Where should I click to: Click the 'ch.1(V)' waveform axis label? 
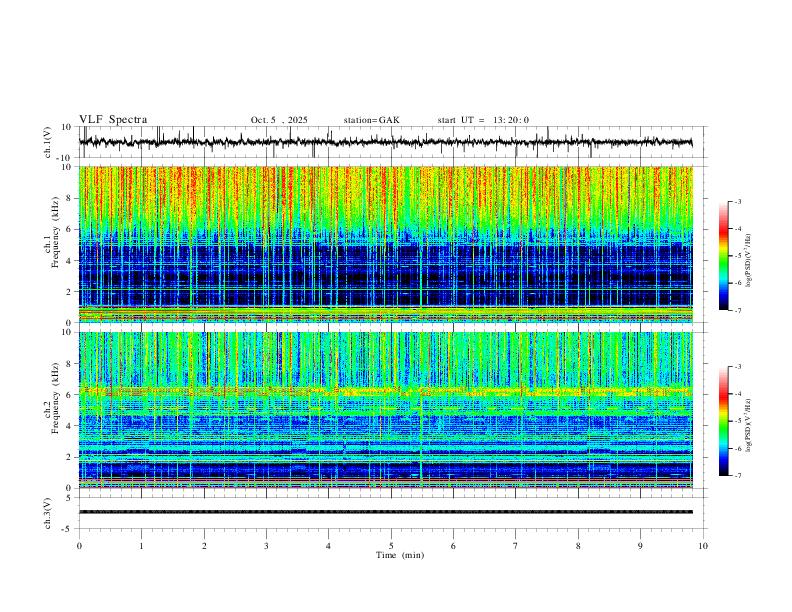pos(48,142)
